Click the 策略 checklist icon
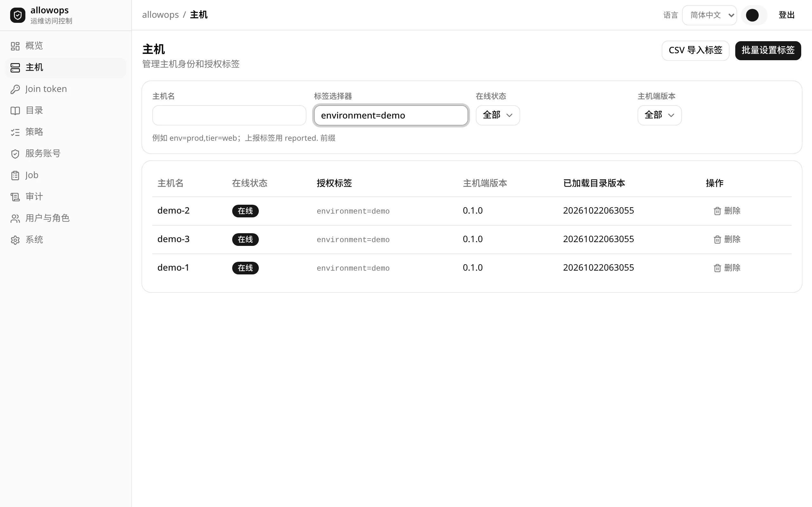Viewport: 812px width, 507px height. tap(15, 132)
